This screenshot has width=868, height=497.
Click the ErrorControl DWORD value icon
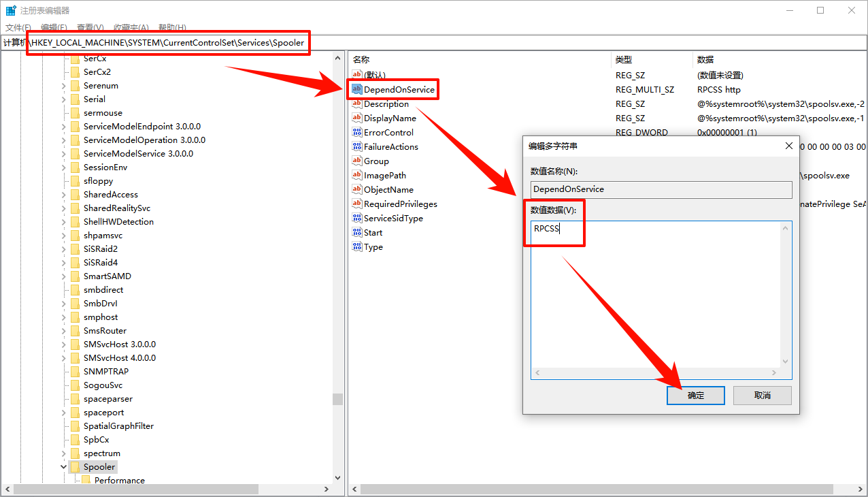tap(357, 133)
